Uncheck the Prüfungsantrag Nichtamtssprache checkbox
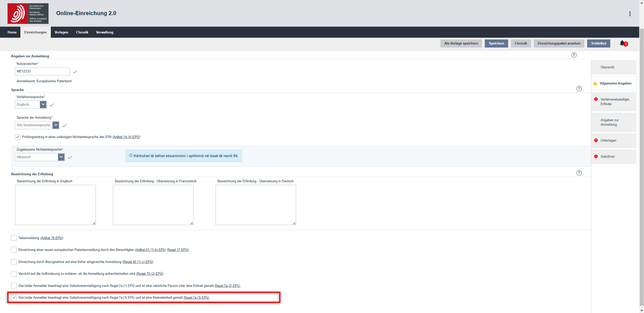 (18, 137)
